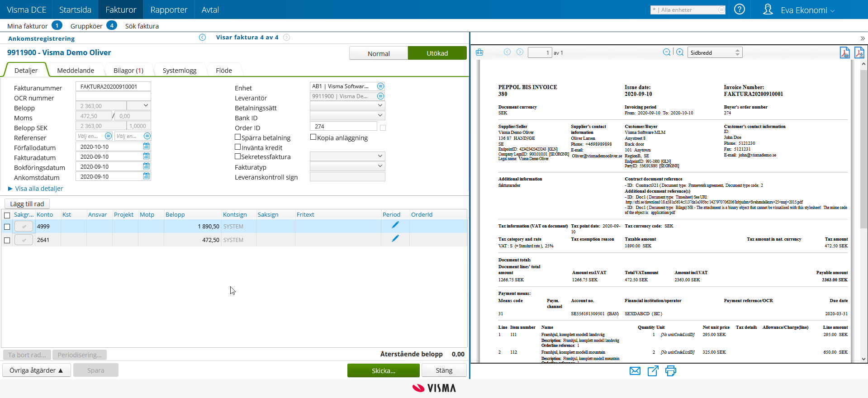Open Avtal menu
868x398 pixels.
click(x=210, y=9)
